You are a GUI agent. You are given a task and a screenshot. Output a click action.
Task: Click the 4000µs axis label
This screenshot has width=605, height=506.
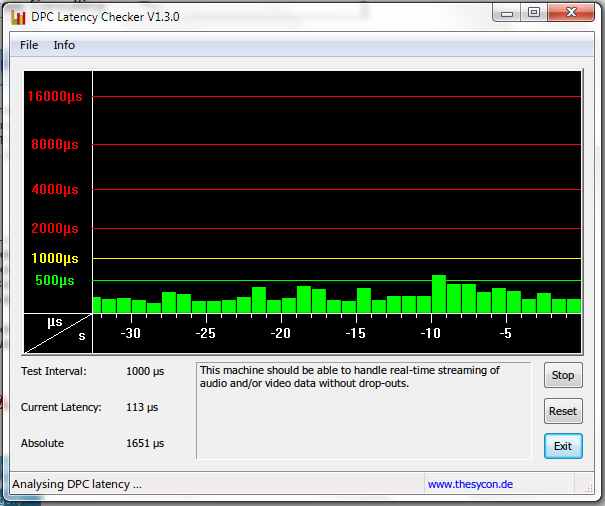(x=55, y=190)
